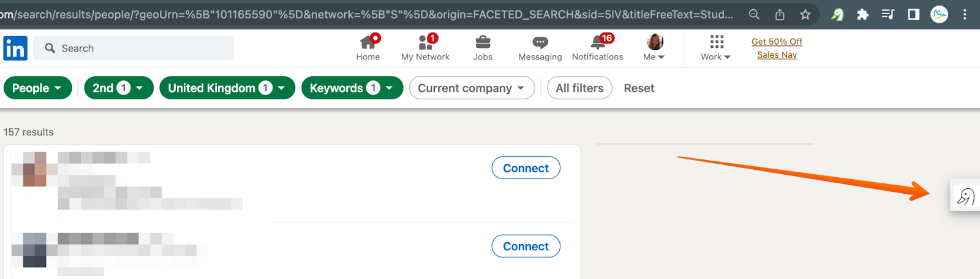Bookmark the page with the star icon
The image size is (980, 279).
(805, 14)
